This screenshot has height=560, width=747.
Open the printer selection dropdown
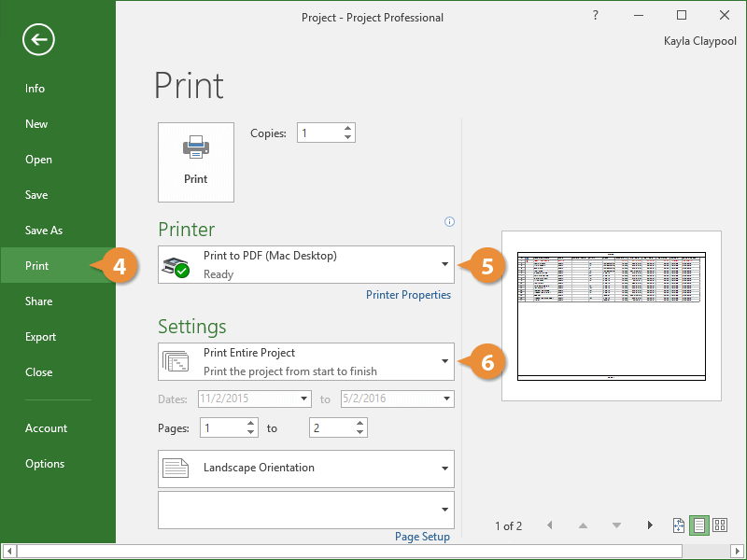tap(444, 264)
